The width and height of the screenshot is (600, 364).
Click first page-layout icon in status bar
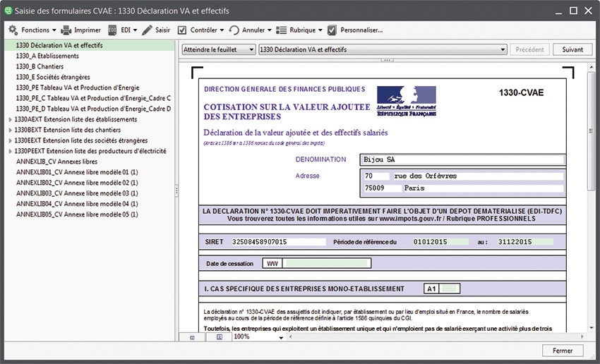[x=193, y=337]
